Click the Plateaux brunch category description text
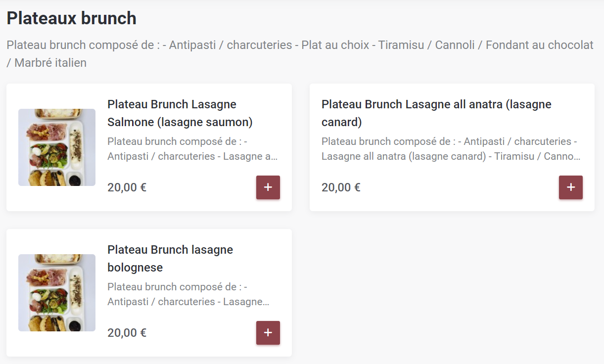Viewport: 604px width, 364px height. point(300,45)
